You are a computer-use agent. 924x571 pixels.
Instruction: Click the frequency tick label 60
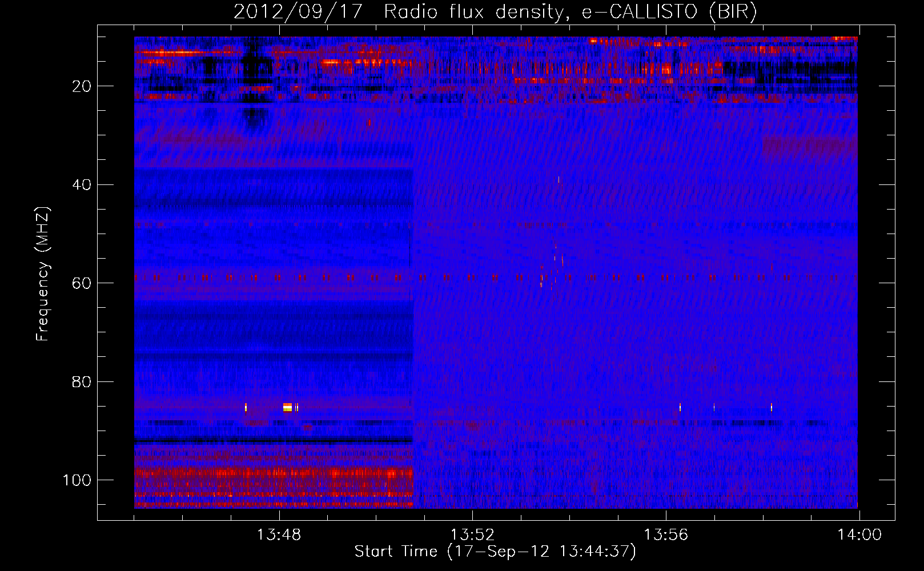tap(82, 283)
